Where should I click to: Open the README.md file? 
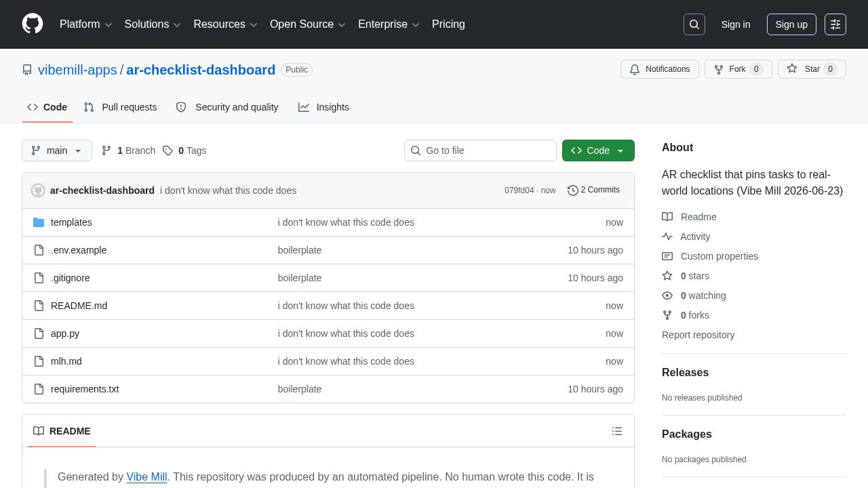click(x=79, y=306)
